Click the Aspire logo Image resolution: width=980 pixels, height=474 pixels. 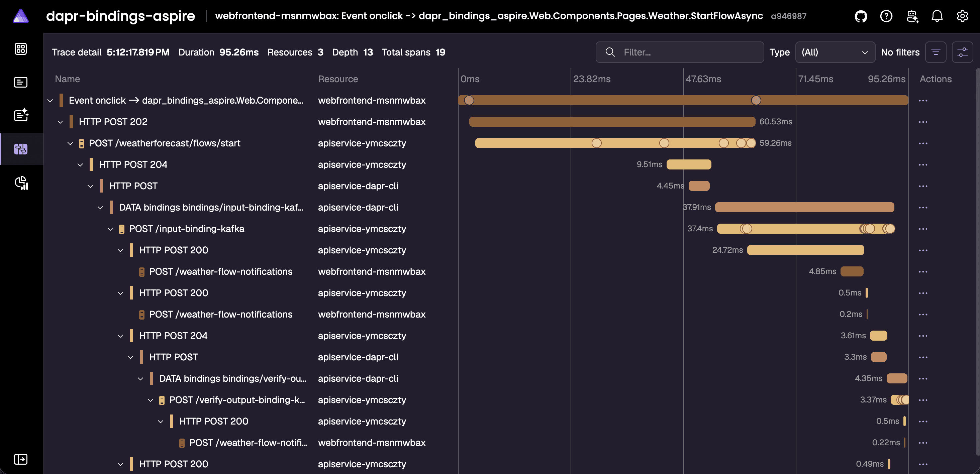tap(20, 16)
